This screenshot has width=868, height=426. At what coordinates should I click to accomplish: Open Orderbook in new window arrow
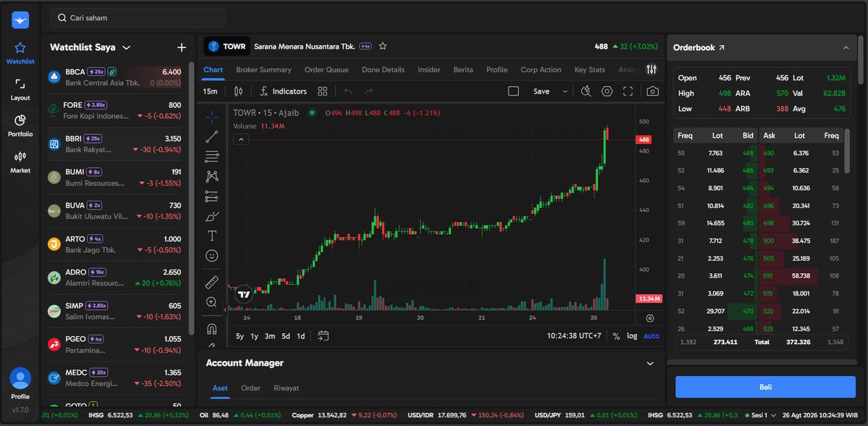pyautogui.click(x=721, y=48)
